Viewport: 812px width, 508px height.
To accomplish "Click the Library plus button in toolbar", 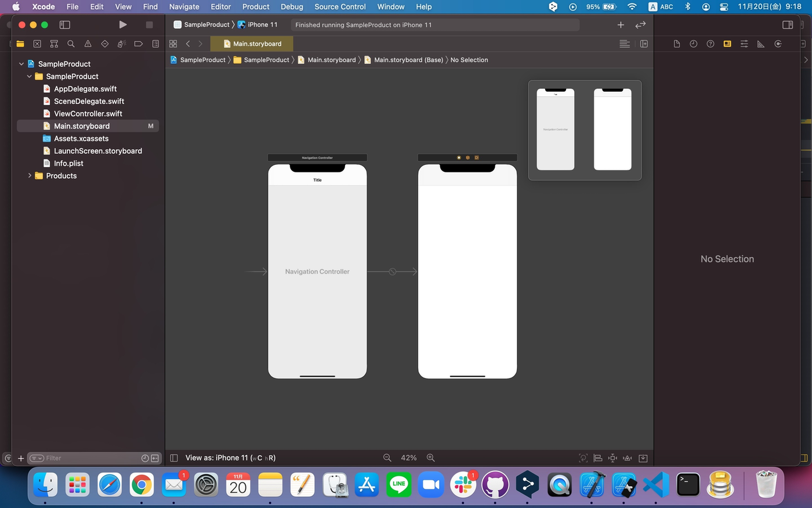I will [x=621, y=24].
